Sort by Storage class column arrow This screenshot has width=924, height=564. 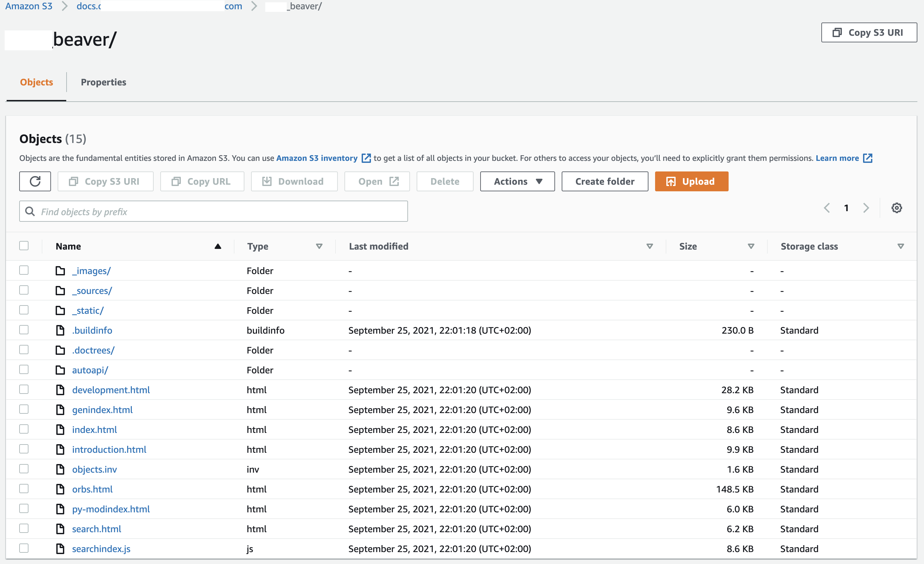900,246
